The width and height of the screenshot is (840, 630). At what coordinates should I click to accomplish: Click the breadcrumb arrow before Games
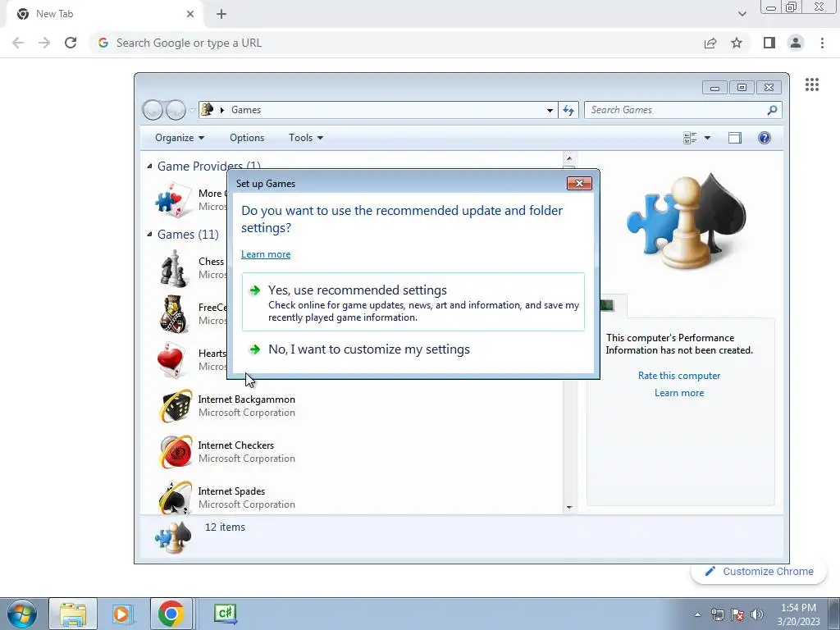pyautogui.click(x=221, y=110)
